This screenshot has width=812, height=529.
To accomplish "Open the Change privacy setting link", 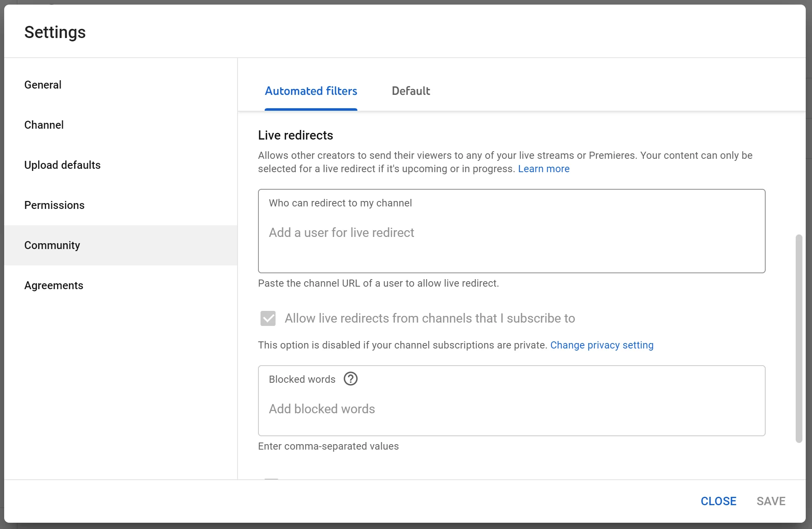I will [x=602, y=345].
